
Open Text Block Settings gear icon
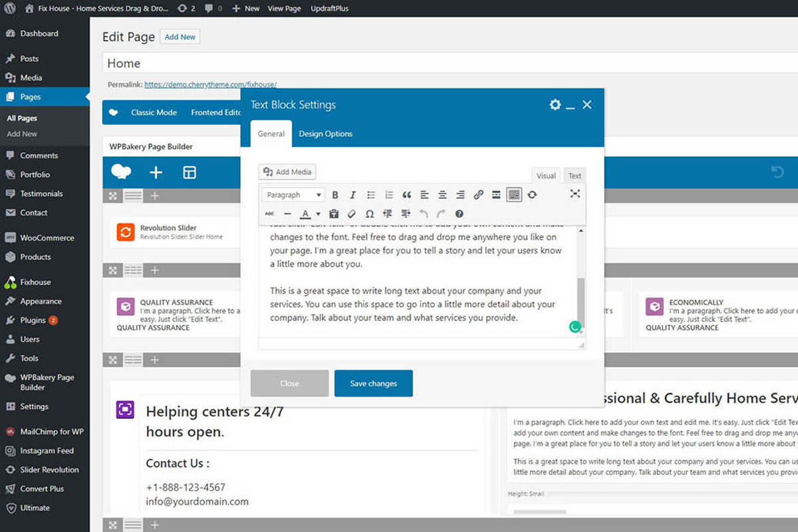pos(555,104)
